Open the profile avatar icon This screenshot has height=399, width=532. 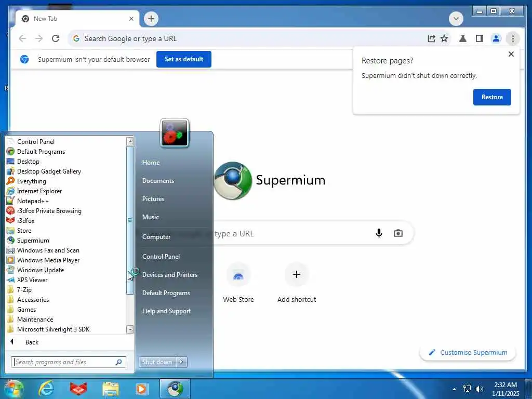pos(496,38)
